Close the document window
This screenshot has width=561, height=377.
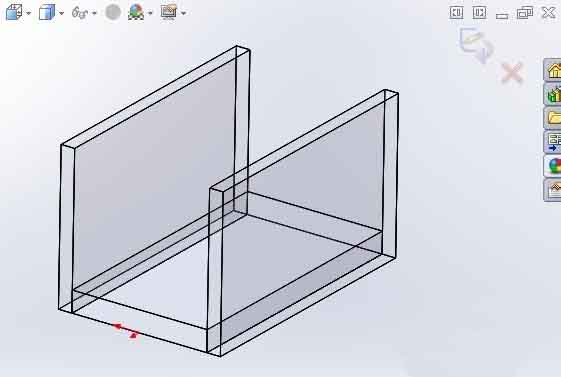549,13
